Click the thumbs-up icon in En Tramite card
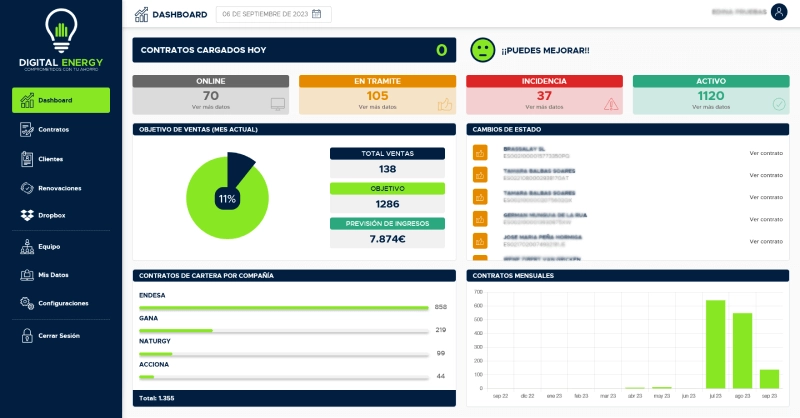The image size is (800, 418). click(445, 103)
